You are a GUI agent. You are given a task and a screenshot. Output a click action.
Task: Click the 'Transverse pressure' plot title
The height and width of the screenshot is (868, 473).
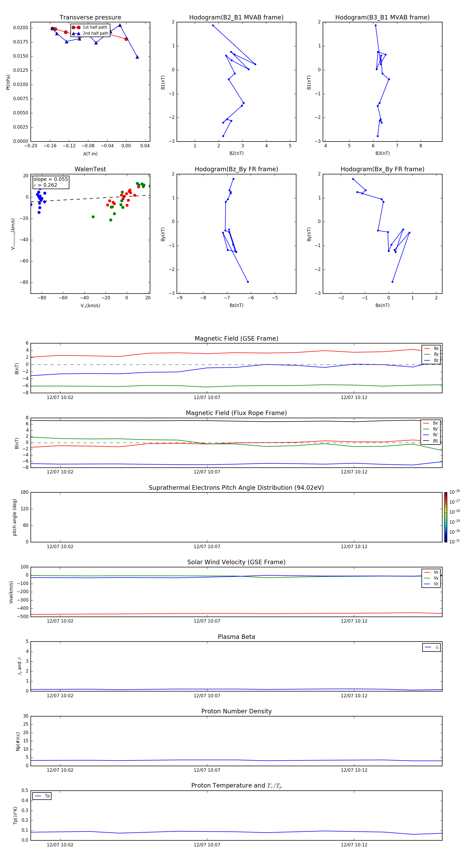(90, 18)
